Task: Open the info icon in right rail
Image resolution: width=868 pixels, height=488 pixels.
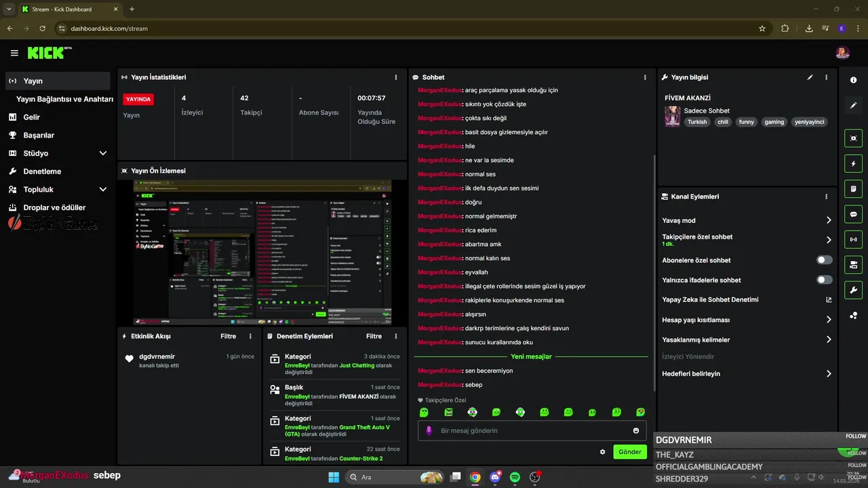Action: tap(853, 80)
